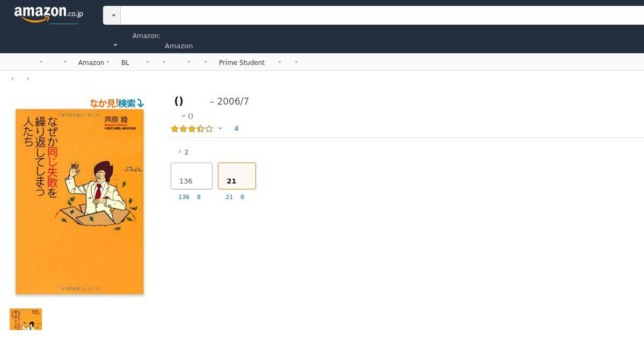Open the 'Amazon:' header link
This screenshot has width=644, height=338.
147,36
